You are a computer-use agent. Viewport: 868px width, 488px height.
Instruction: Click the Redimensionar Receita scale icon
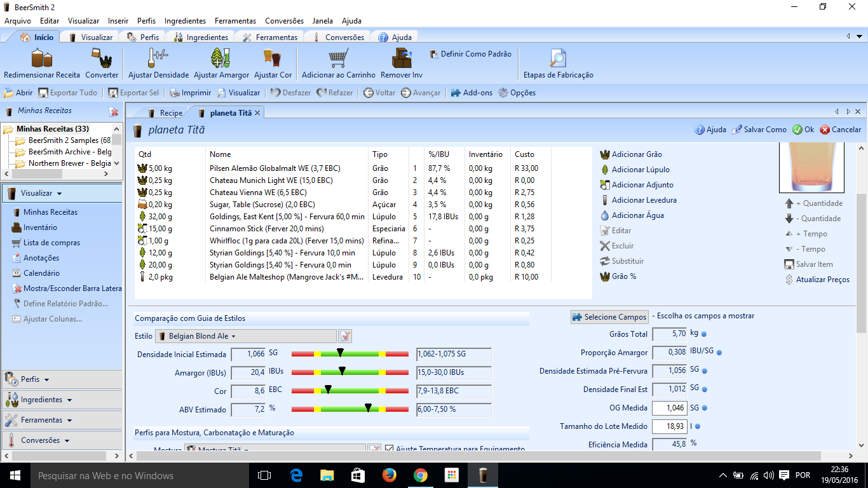[x=42, y=58]
